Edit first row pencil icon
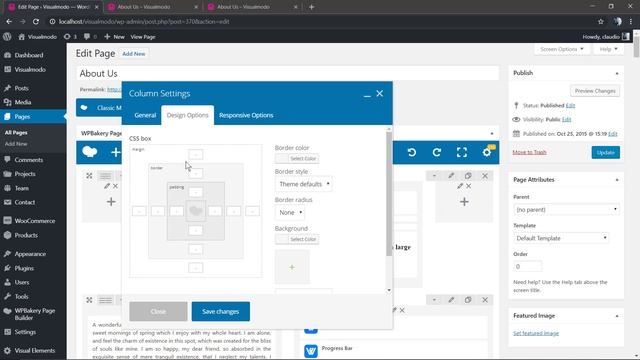This screenshot has width=640, height=360. 451,176
